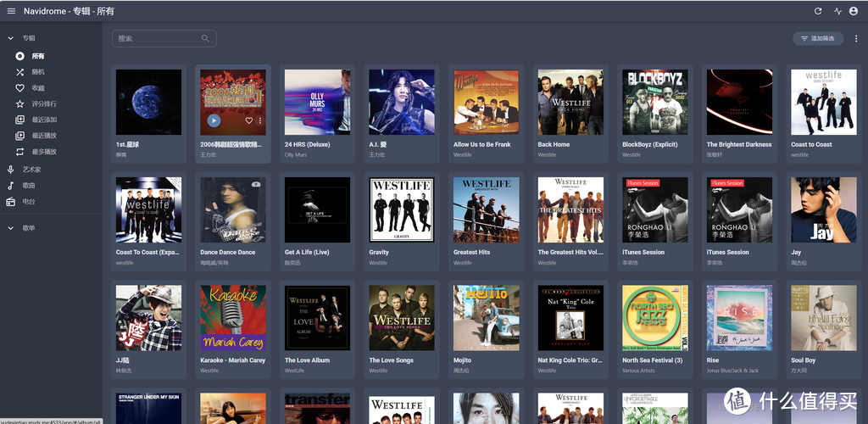Open the three-dot more options menu
The height and width of the screenshot is (424, 868).
pyautogui.click(x=856, y=38)
